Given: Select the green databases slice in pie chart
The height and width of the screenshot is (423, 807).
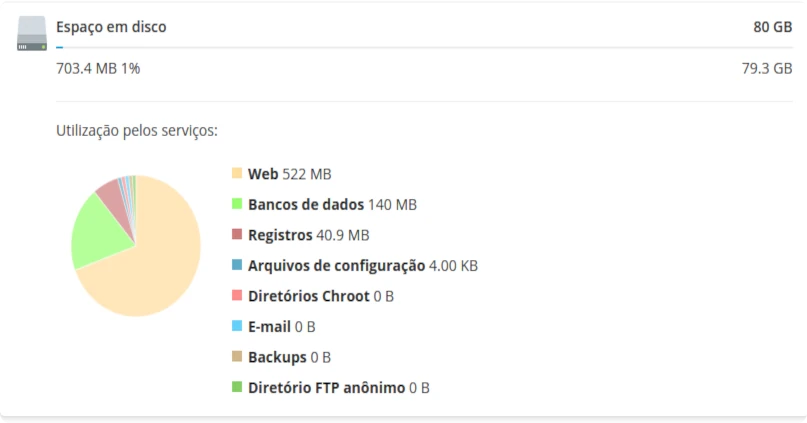Looking at the screenshot, I should (x=100, y=232).
